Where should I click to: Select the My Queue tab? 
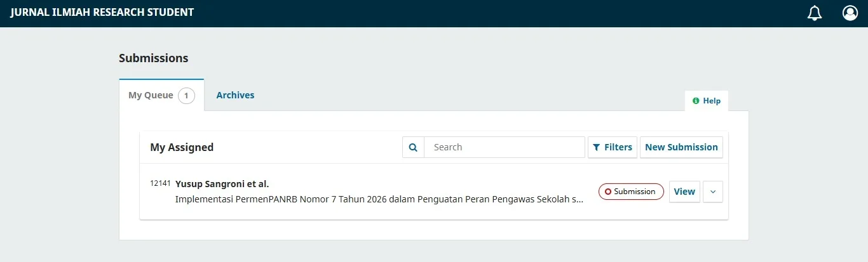pyautogui.click(x=161, y=95)
